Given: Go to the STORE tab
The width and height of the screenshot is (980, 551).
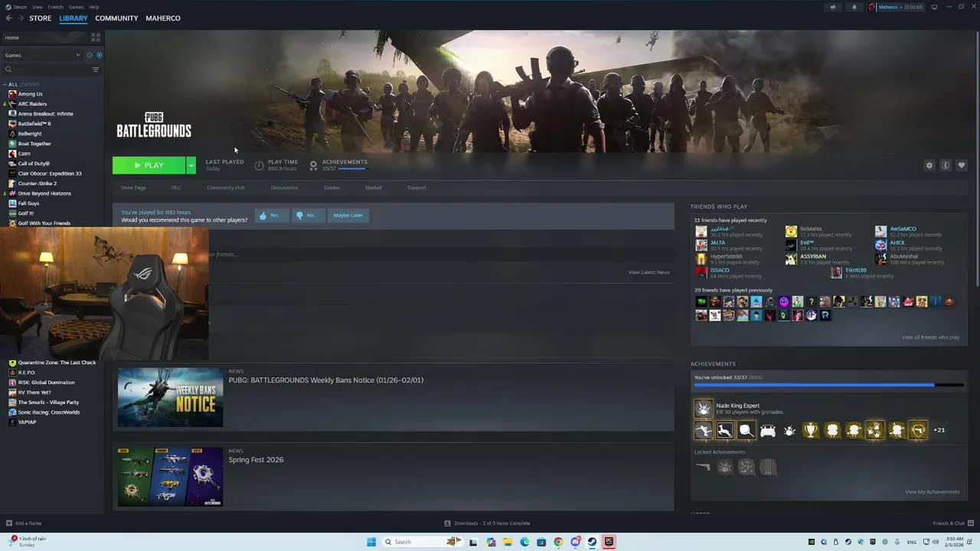Looking at the screenshot, I should pyautogui.click(x=41, y=18).
